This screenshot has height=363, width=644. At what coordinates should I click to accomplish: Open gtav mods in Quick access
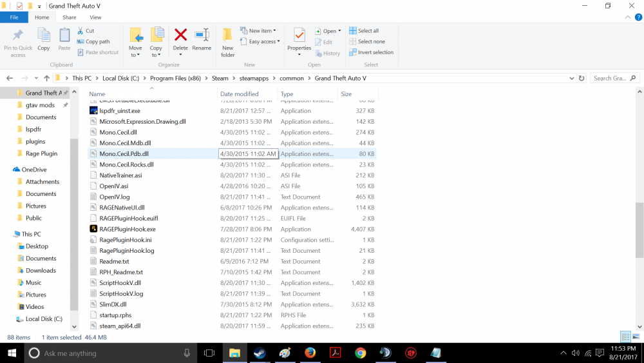(x=40, y=105)
